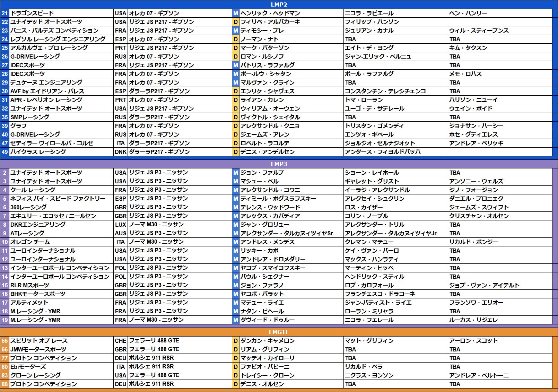The width and height of the screenshot is (558, 392).
Task: Click driver メモ・ロハス
Action: click(465, 74)
